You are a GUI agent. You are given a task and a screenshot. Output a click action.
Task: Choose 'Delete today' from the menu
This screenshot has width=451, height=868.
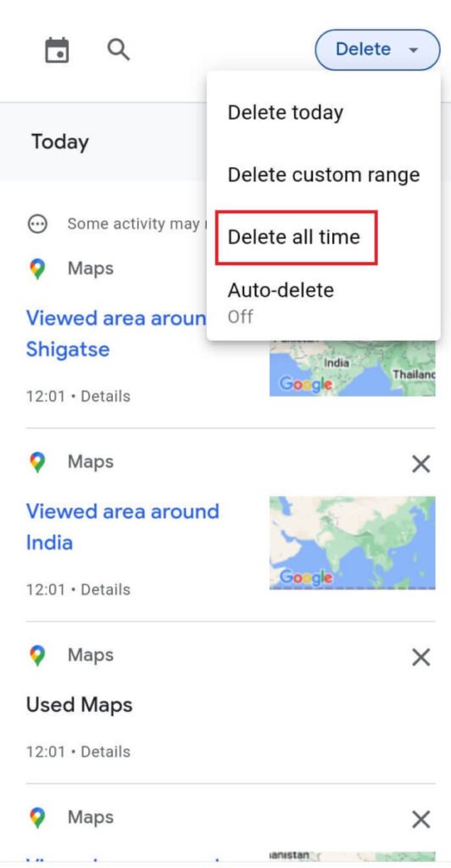(x=286, y=113)
